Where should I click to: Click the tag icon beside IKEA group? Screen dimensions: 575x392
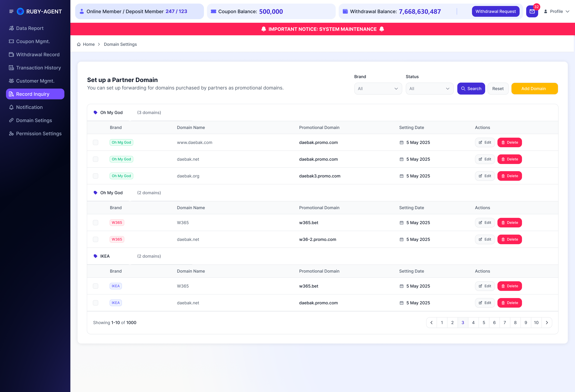96,256
